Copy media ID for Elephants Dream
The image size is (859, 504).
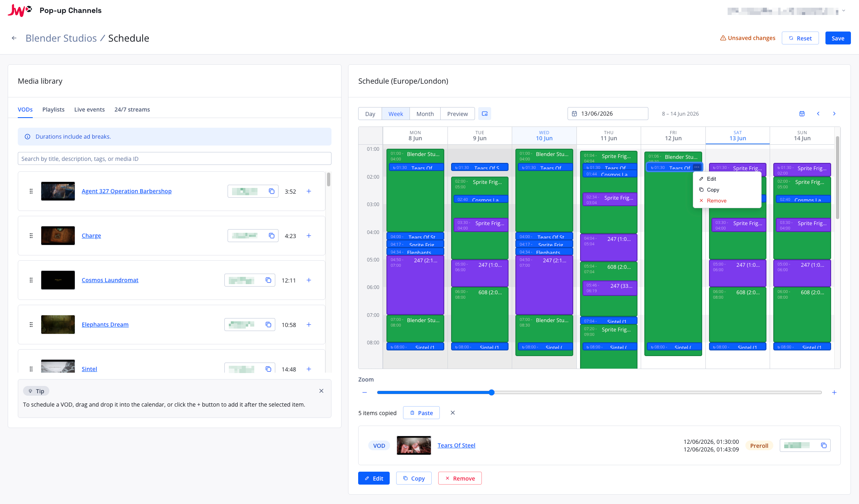click(x=268, y=325)
